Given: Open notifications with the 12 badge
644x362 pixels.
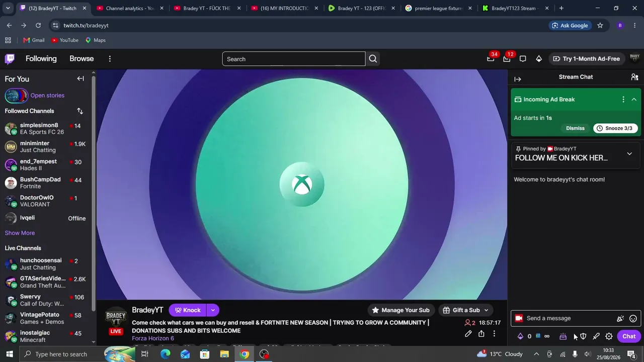Looking at the screenshot, I should tap(507, 59).
